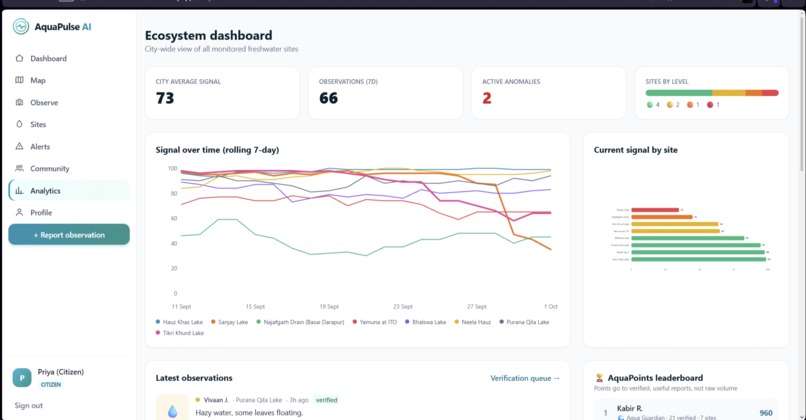Click the Ecosystem dashboard heading

[208, 35]
